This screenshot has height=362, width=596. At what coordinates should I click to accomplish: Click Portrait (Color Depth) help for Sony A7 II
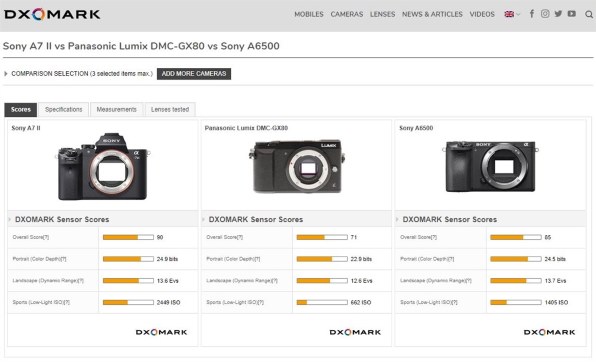[x=63, y=259]
